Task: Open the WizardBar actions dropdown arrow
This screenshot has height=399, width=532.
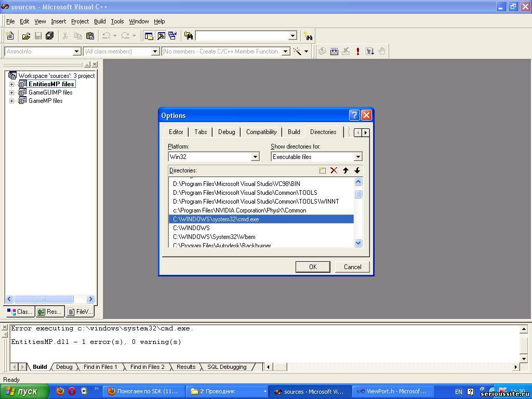Action: [x=306, y=51]
